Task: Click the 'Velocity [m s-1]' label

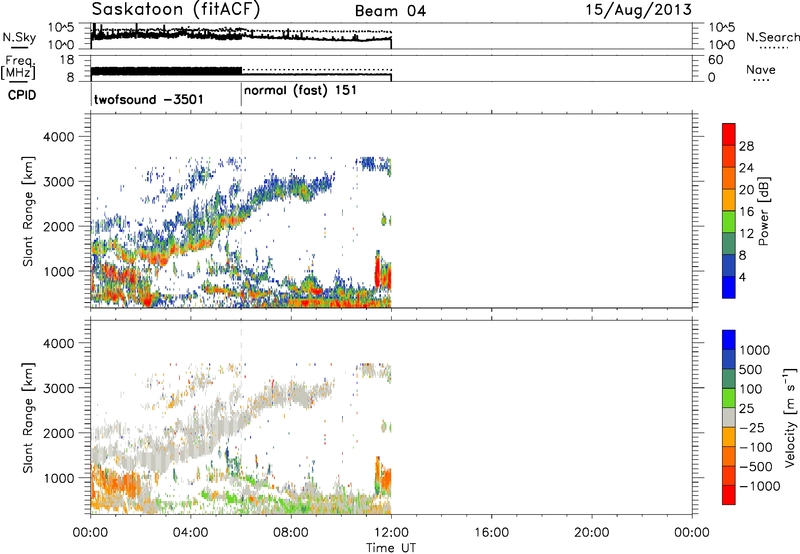Action: pos(790,417)
